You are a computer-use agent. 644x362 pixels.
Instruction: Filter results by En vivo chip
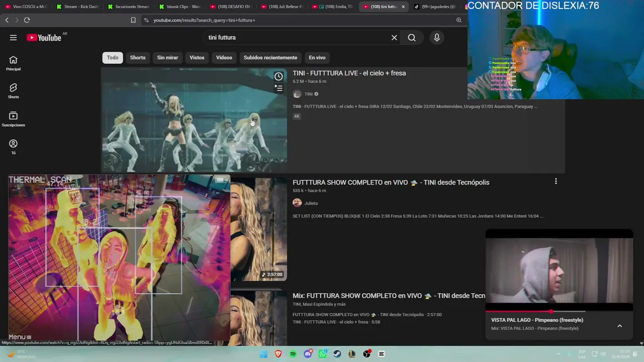pos(317,57)
